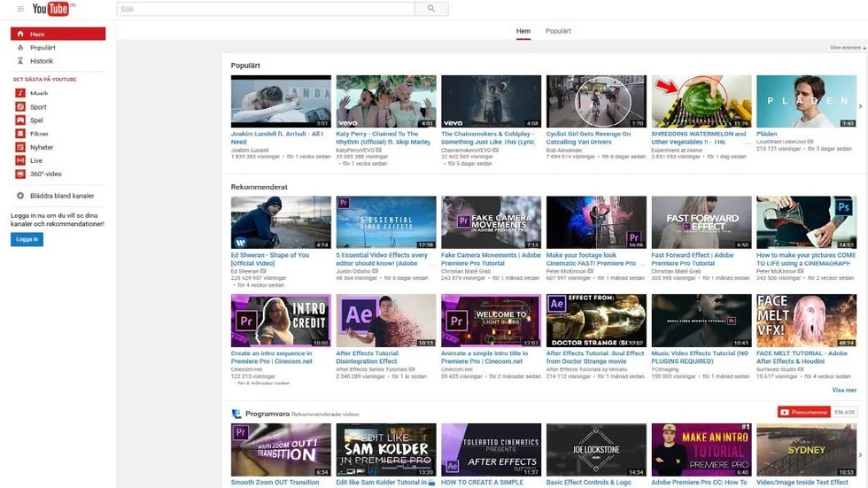Open Make your footage look Cinematic title
This screenshot has height=488, width=868.
(x=592, y=259)
